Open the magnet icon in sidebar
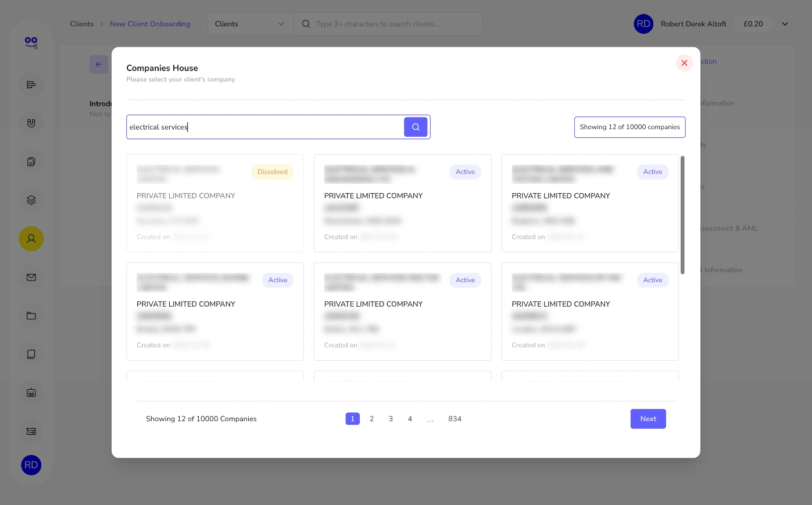The image size is (812, 505). 31,123
